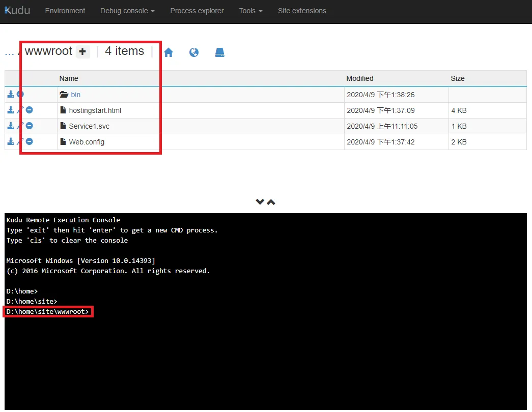Expand file pane with up chevron

click(271, 202)
